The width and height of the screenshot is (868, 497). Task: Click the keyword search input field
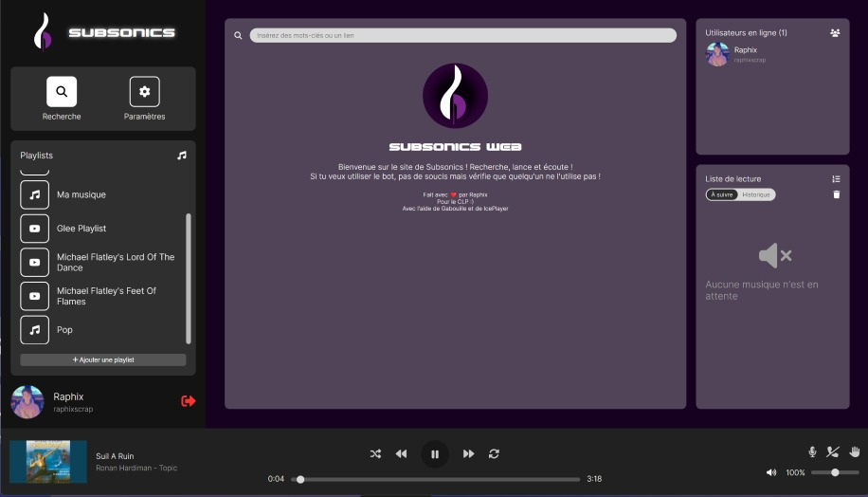point(462,35)
